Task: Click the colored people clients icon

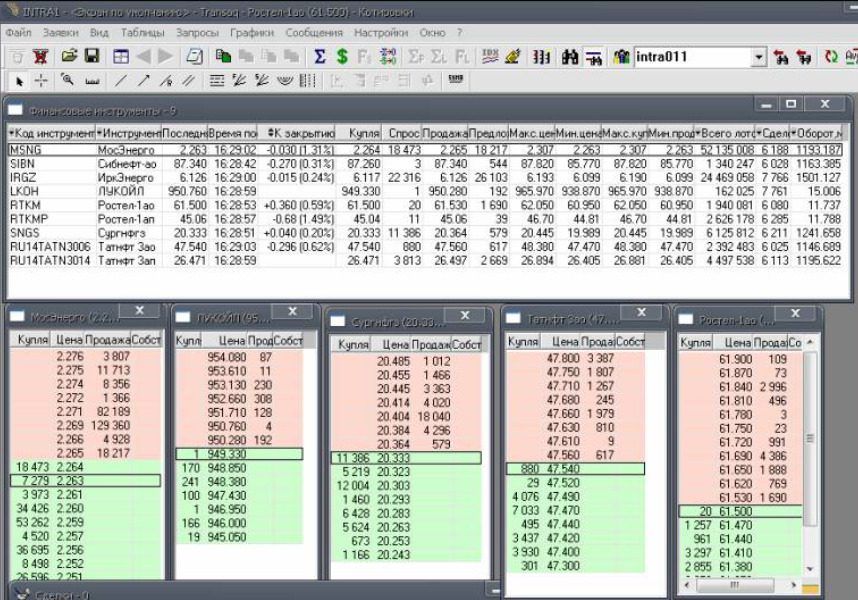Action: [621, 56]
